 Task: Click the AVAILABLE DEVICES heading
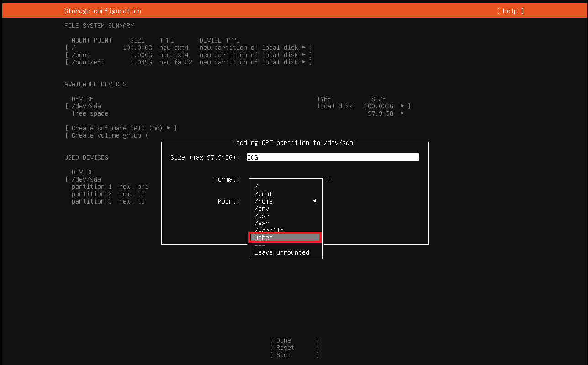tap(95, 84)
